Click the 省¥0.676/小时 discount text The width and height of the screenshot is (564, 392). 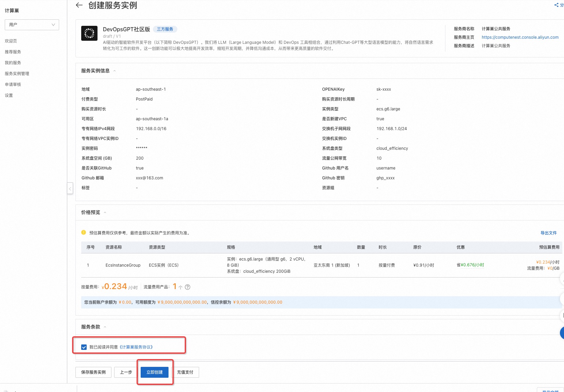tap(470, 265)
